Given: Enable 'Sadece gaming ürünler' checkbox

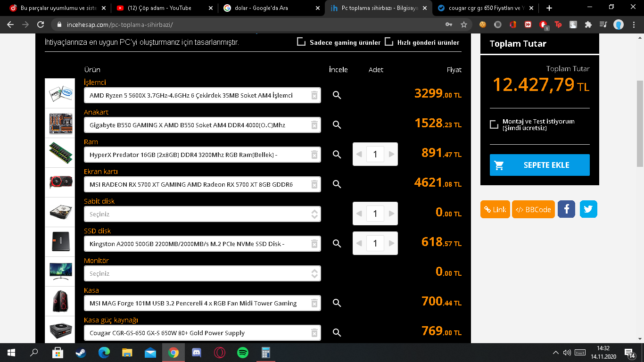Looking at the screenshot, I should point(301,42).
